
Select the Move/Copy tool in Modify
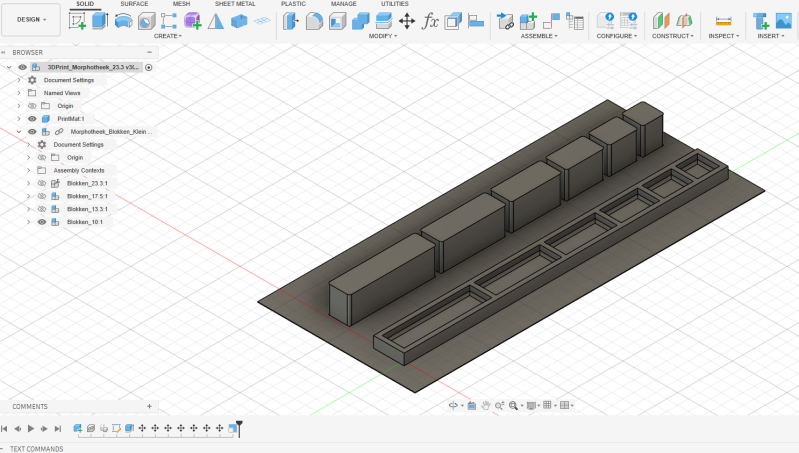407,21
